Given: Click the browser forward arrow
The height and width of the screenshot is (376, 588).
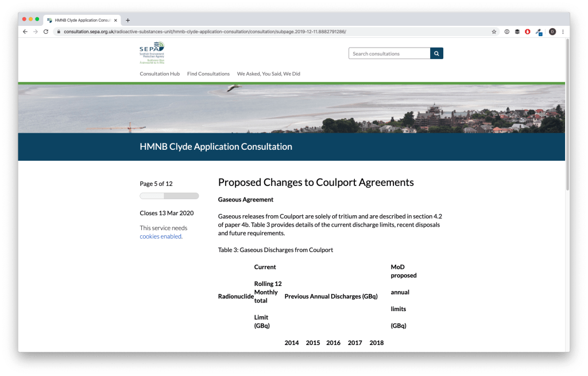Looking at the screenshot, I should pos(36,32).
